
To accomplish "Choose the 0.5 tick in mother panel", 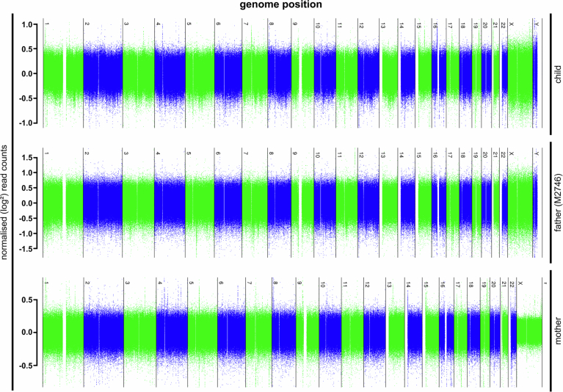I will tap(27, 300).
